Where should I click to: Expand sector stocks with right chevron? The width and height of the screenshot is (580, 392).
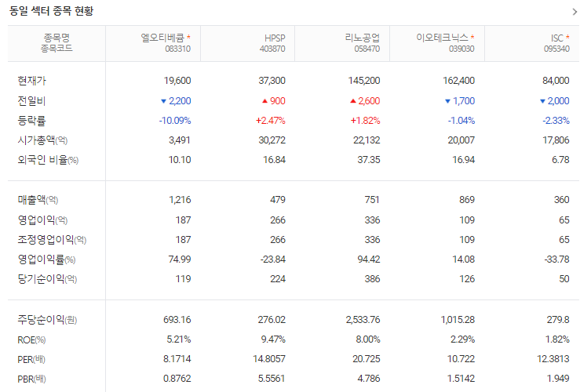tap(575, 12)
